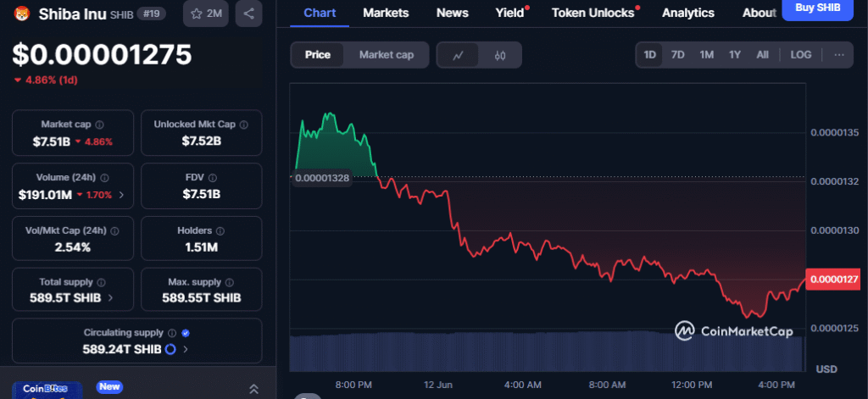Toggle LOG scale on chart
The width and height of the screenshot is (868, 399).
click(800, 55)
